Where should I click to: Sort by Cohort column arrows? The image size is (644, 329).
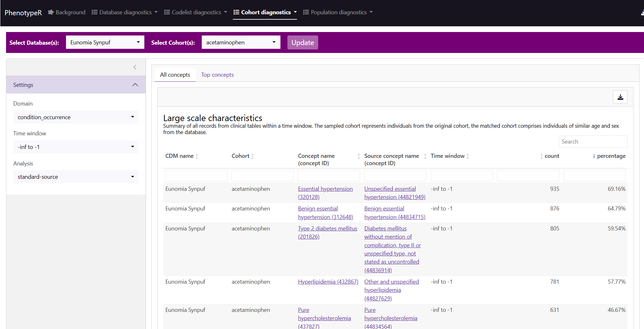coord(253,156)
